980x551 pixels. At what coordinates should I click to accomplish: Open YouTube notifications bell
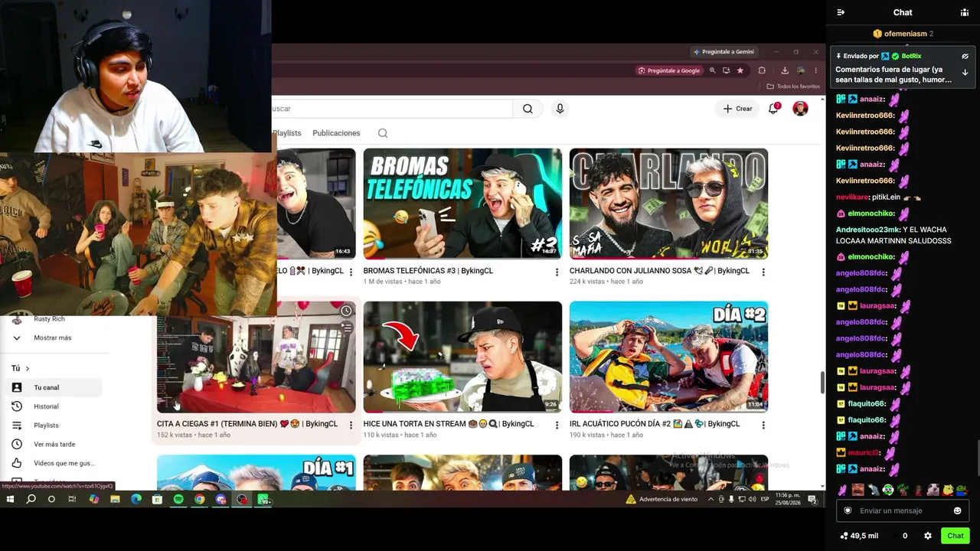(773, 109)
